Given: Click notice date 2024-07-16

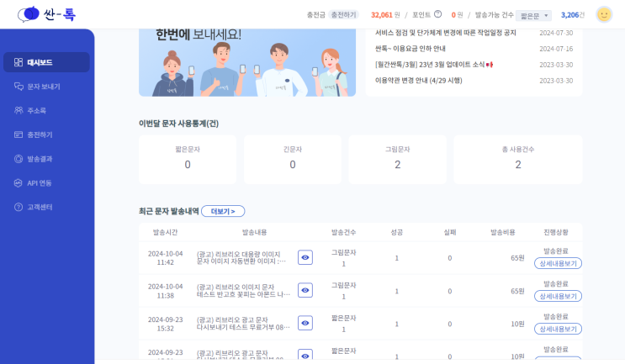Looking at the screenshot, I should 556,49.
